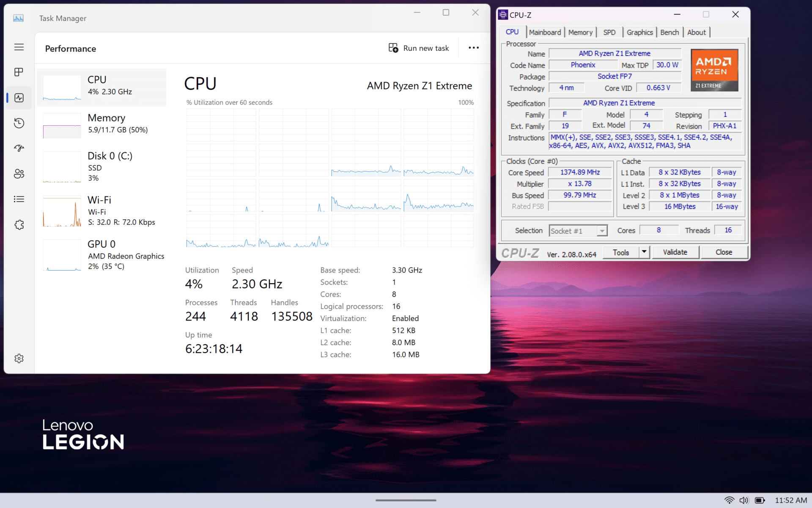Image resolution: width=812 pixels, height=508 pixels.
Task: Switch to the About tab in CPU-Z
Action: pyautogui.click(x=697, y=33)
